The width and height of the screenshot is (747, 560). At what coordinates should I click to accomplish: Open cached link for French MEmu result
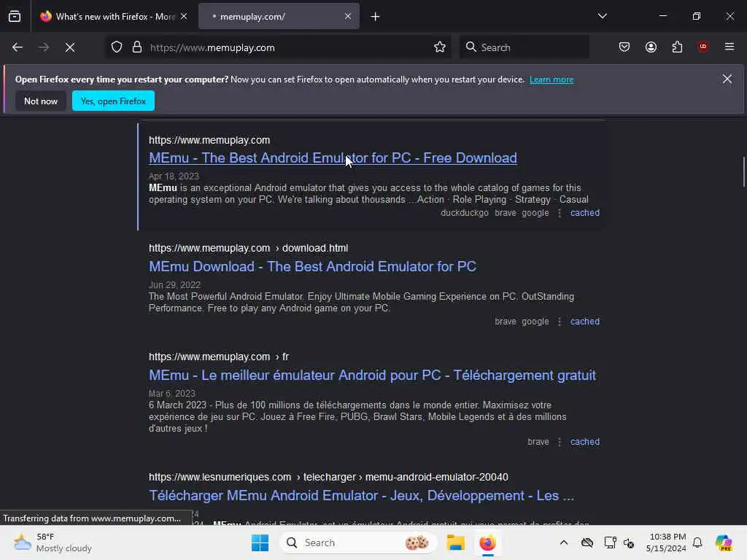pyautogui.click(x=584, y=442)
